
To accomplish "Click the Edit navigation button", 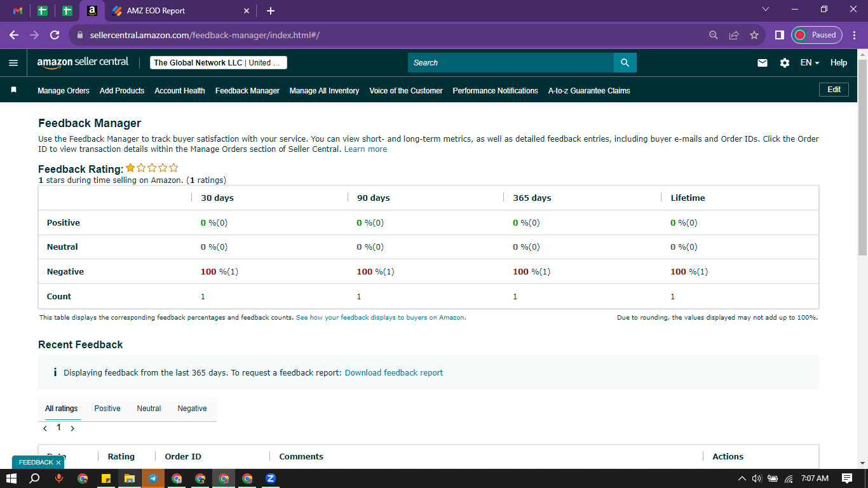I will click(x=834, y=90).
